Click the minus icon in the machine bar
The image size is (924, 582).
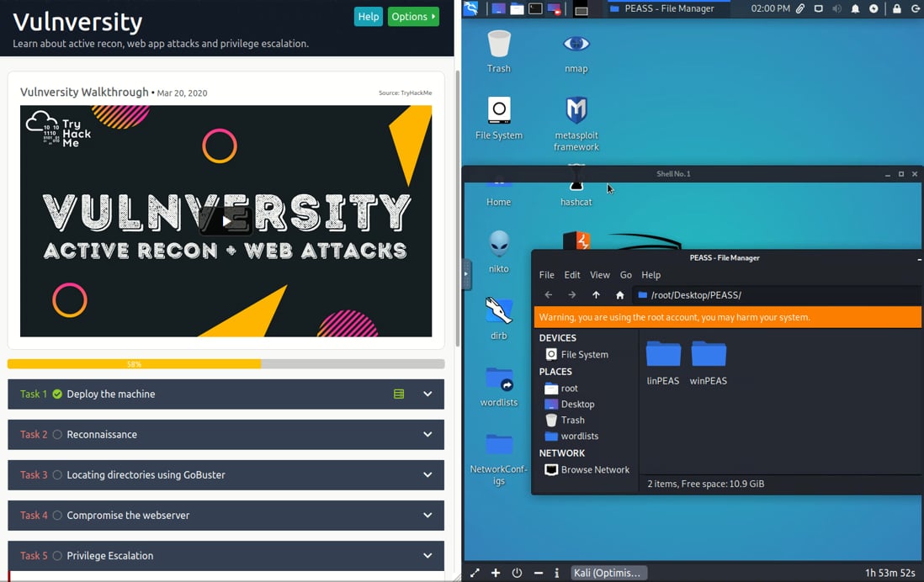click(538, 573)
